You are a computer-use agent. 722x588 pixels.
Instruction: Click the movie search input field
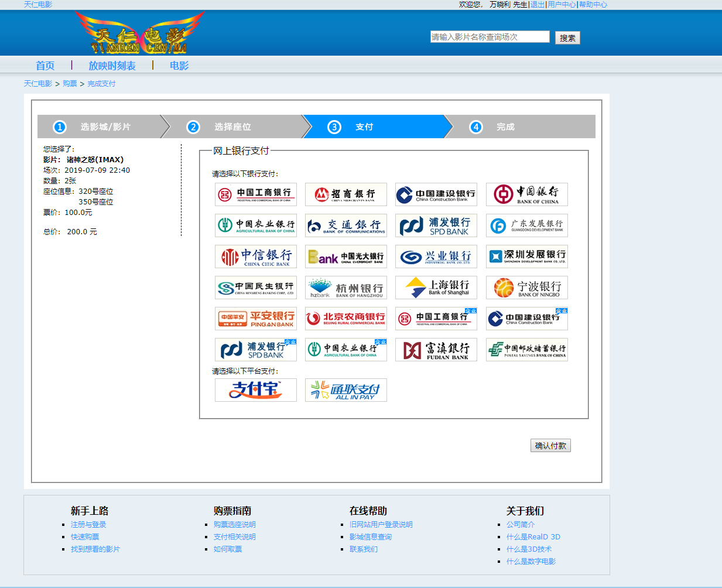point(489,36)
